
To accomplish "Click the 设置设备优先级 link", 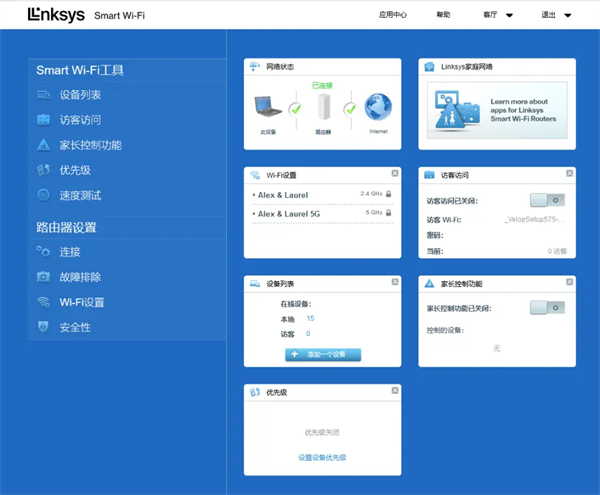I will point(322,457).
